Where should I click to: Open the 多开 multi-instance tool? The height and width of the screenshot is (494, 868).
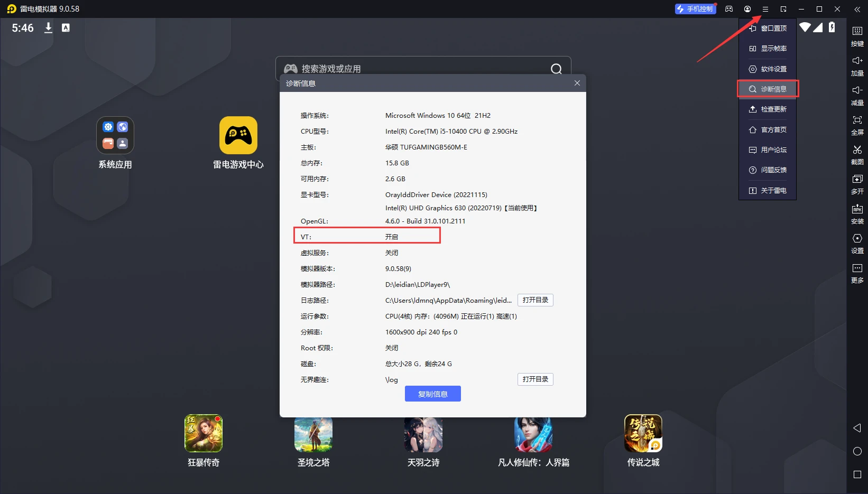pos(857,184)
